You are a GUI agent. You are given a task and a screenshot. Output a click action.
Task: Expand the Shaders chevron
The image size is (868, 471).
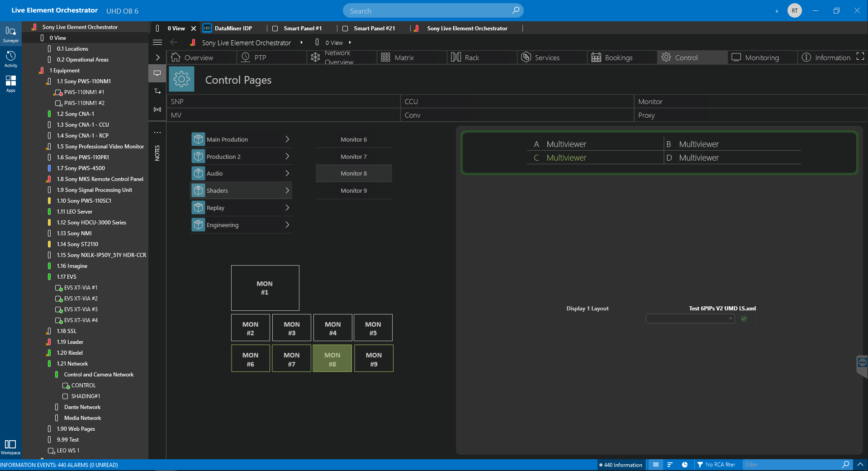click(x=287, y=190)
